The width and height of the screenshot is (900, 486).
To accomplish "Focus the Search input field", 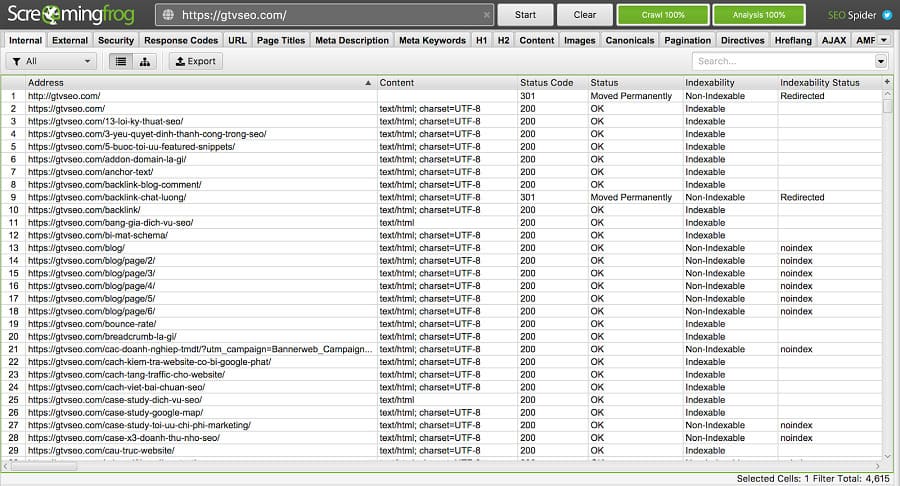I will [x=782, y=61].
